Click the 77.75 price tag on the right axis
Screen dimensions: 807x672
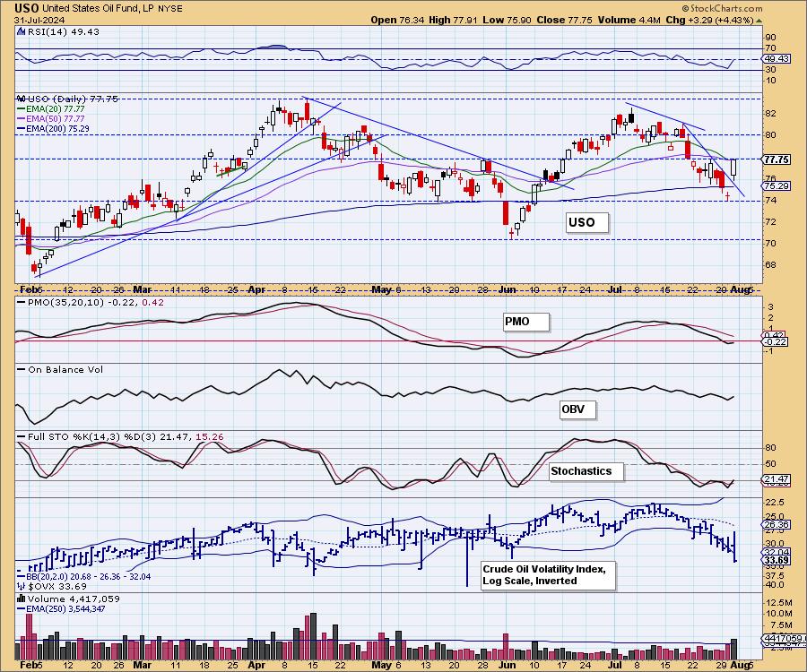777,159
